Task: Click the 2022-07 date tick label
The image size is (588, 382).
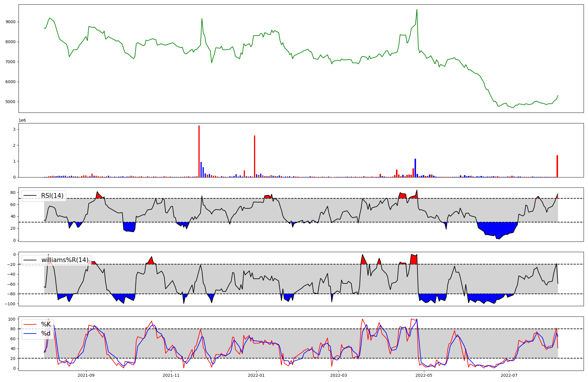Action: tap(509, 375)
